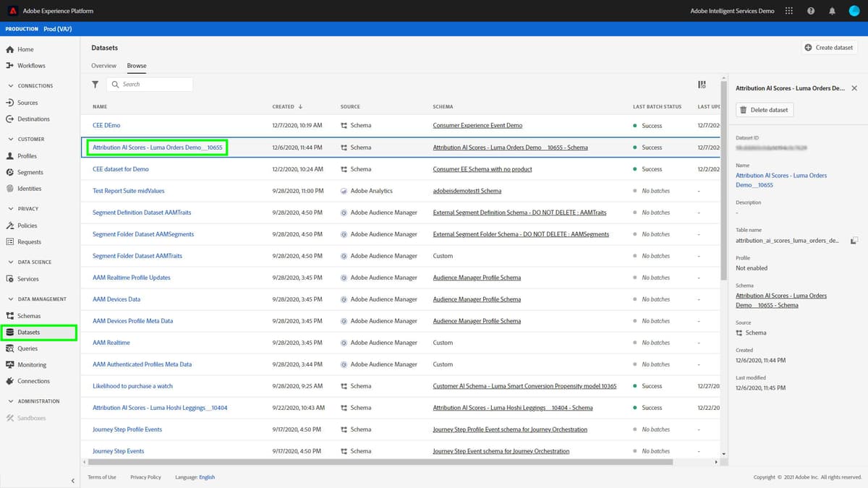The width and height of the screenshot is (868, 488).
Task: Select the Browse tab
Action: pyautogui.click(x=136, y=65)
